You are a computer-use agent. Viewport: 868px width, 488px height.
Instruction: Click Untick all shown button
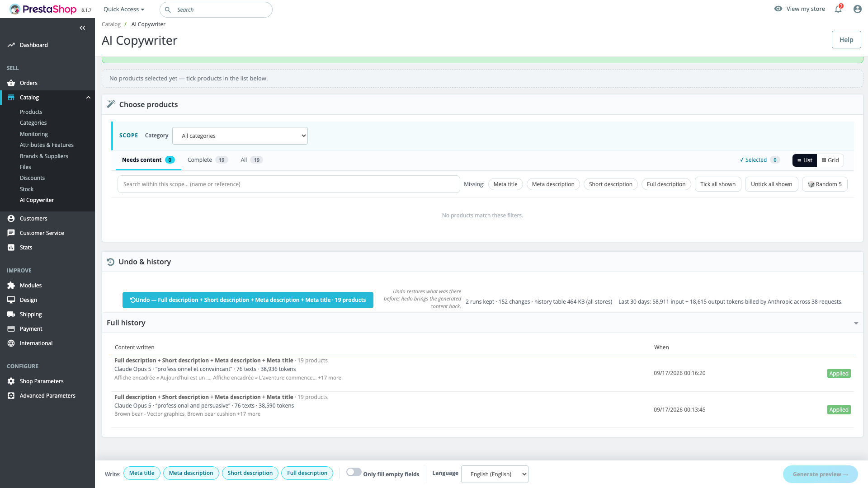tap(772, 184)
